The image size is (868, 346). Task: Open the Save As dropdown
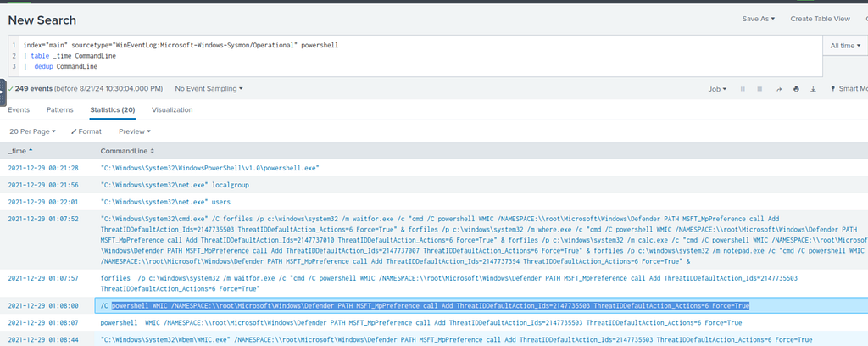(759, 19)
